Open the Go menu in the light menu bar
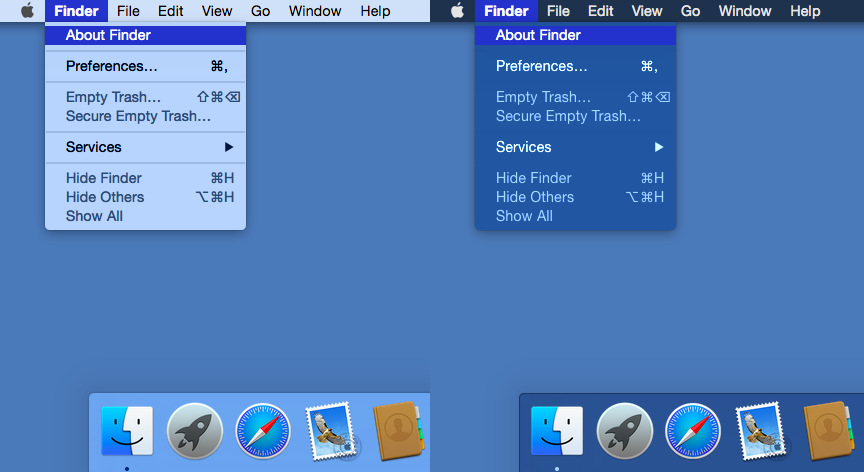Image resolution: width=864 pixels, height=472 pixels. click(x=260, y=11)
